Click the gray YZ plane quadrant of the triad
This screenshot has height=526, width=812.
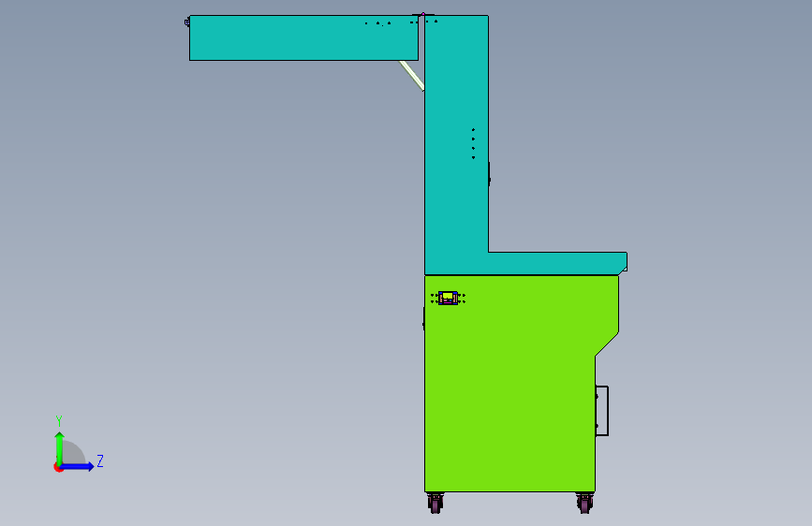click(73, 453)
